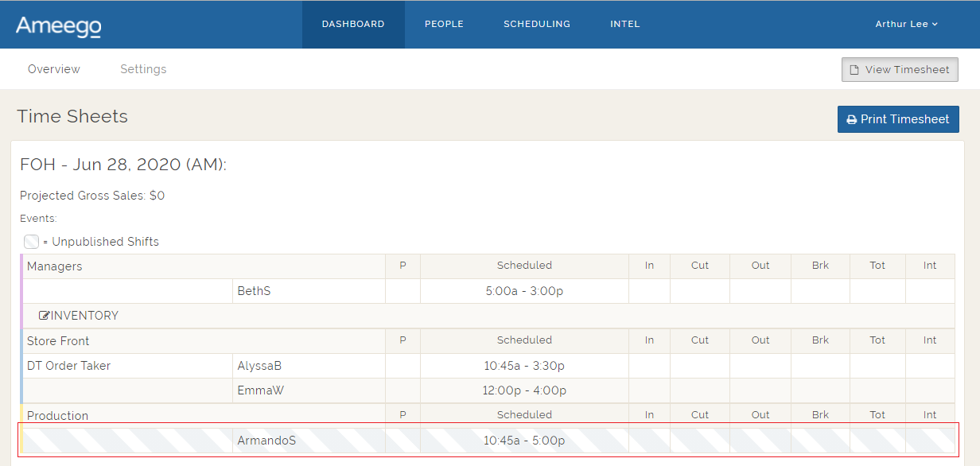Screen dimensions: 980x466
Task: Click the Print Timesheet button
Action: tap(898, 118)
